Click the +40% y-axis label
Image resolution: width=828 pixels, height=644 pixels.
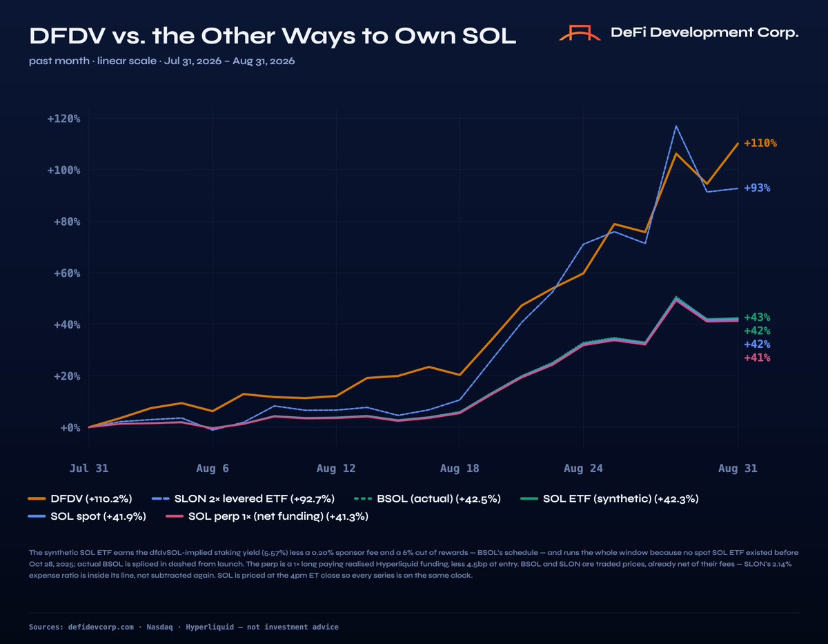coord(66,324)
